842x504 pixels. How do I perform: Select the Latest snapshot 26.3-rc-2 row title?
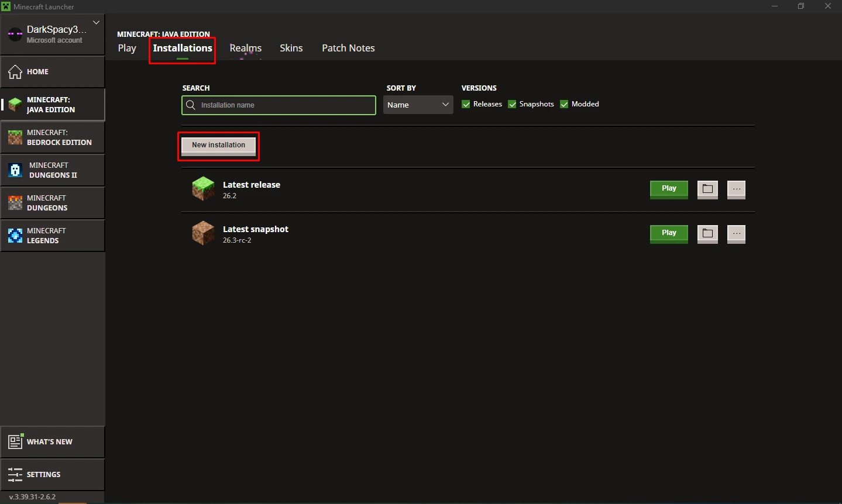click(x=256, y=229)
